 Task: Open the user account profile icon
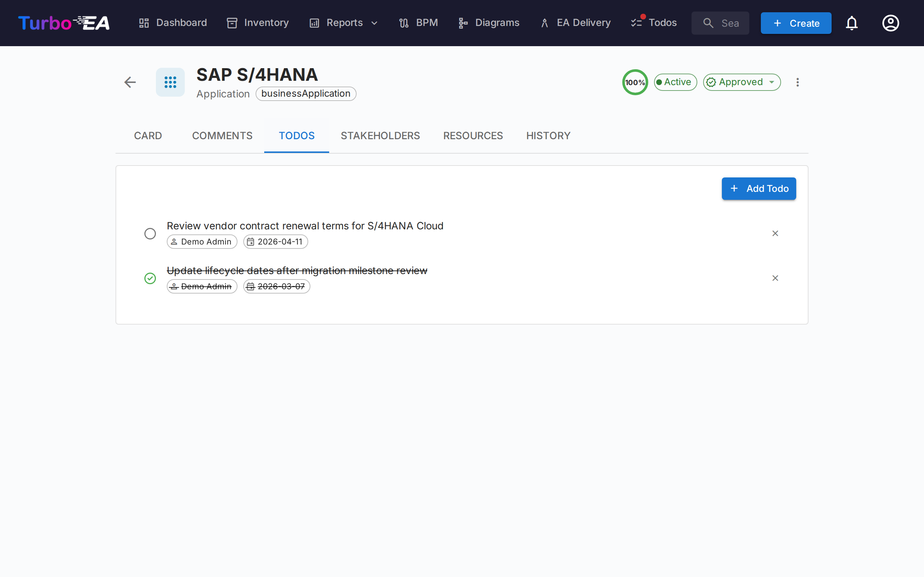pyautogui.click(x=890, y=23)
